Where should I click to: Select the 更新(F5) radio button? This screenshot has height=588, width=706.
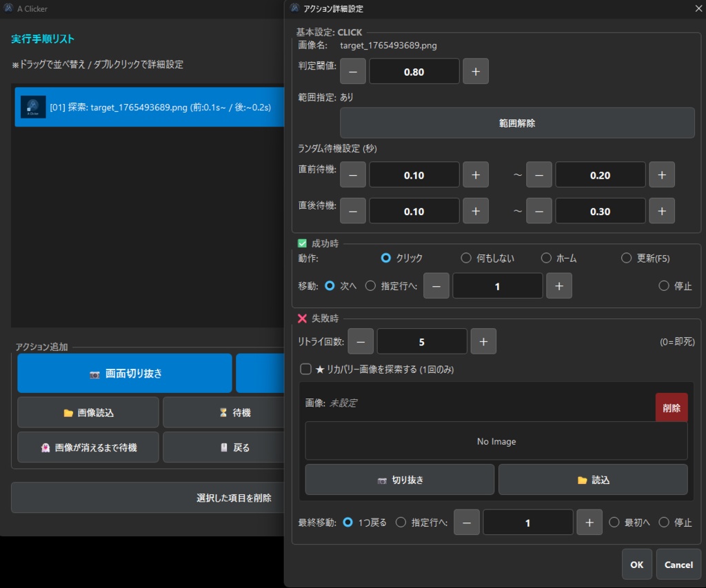[626, 258]
